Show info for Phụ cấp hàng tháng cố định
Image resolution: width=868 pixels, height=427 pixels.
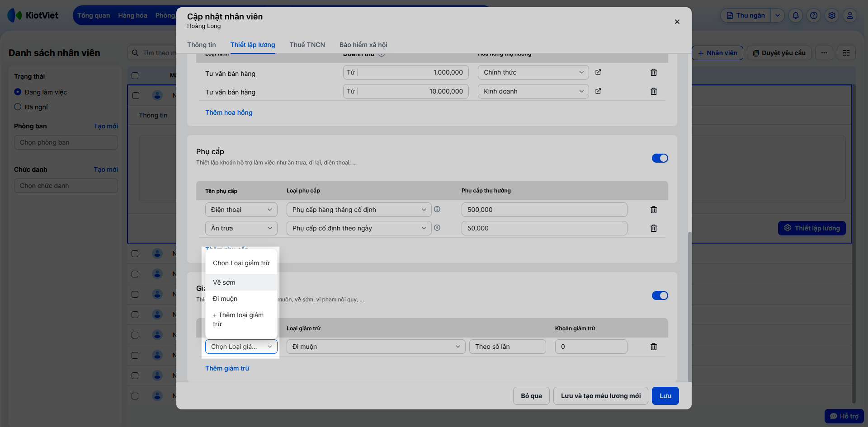437,209
